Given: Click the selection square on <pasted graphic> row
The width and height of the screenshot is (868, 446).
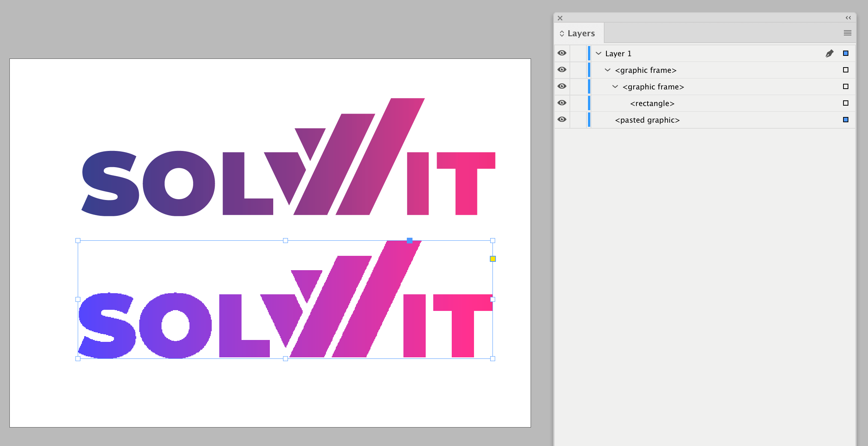Looking at the screenshot, I should (845, 120).
